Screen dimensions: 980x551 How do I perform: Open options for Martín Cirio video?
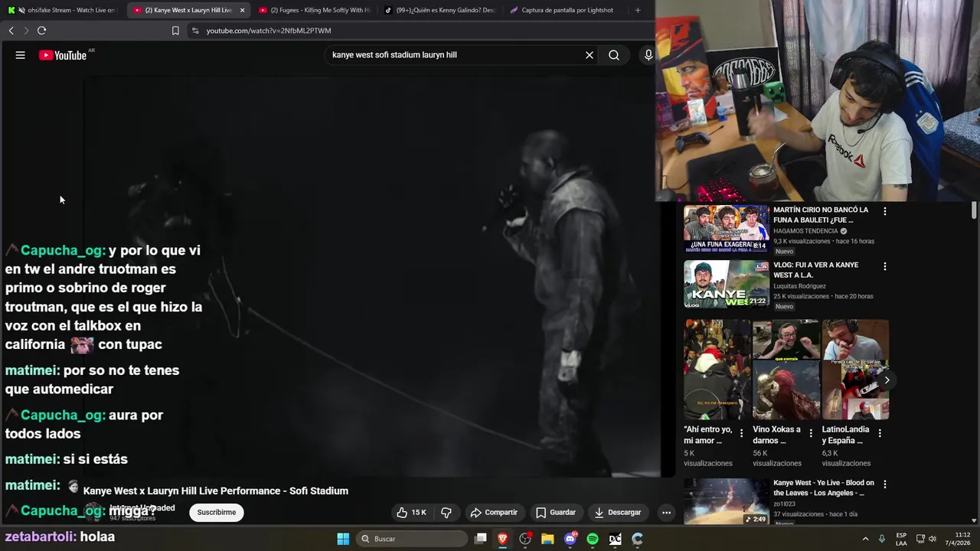click(x=885, y=211)
